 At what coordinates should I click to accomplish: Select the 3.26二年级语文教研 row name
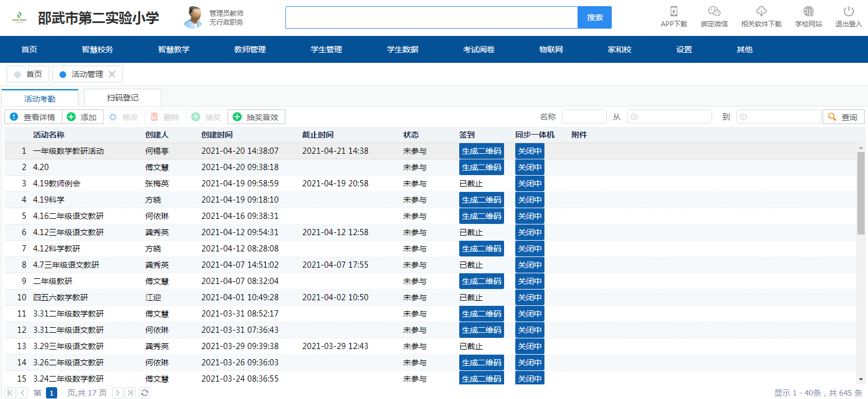[x=68, y=363]
